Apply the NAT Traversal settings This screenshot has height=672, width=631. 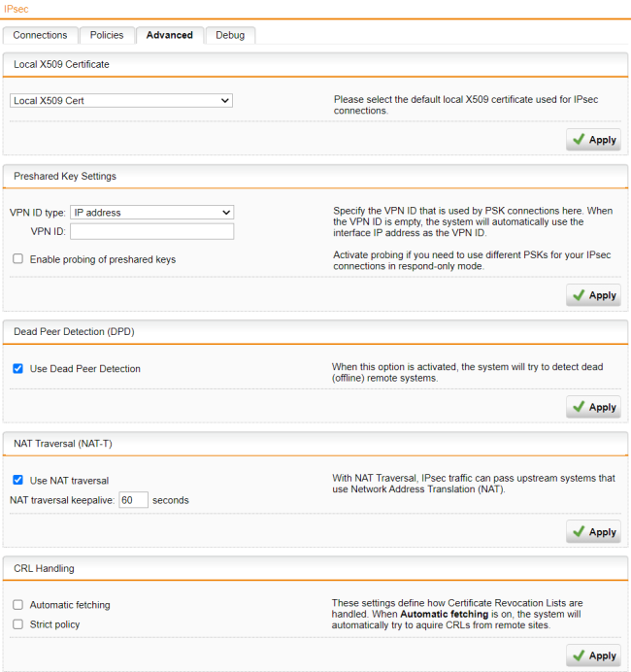click(x=593, y=531)
